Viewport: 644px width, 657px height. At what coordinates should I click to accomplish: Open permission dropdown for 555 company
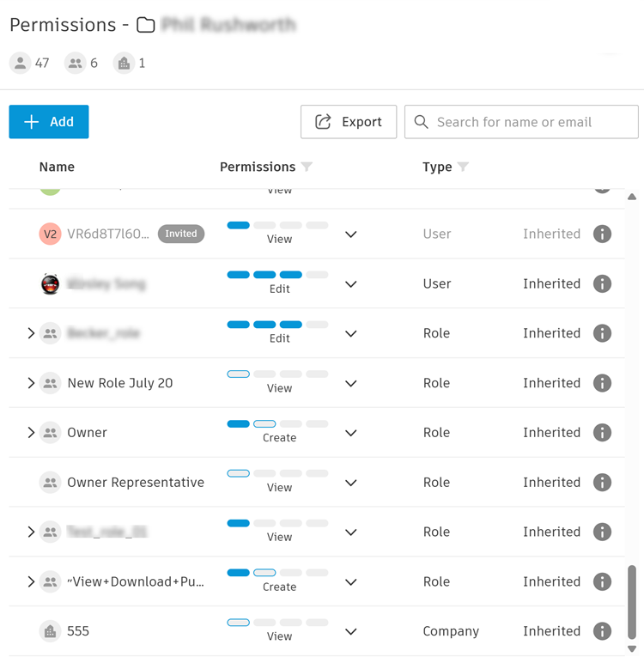tap(350, 631)
